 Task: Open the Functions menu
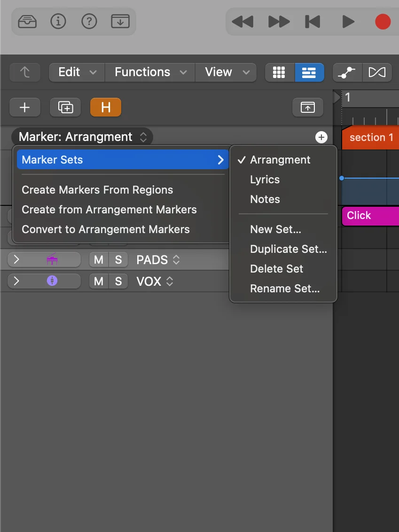[150, 72]
